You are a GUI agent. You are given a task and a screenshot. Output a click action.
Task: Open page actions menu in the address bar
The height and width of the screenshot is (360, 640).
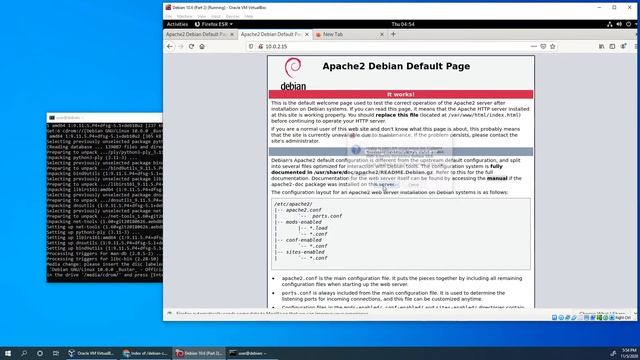[533, 47]
